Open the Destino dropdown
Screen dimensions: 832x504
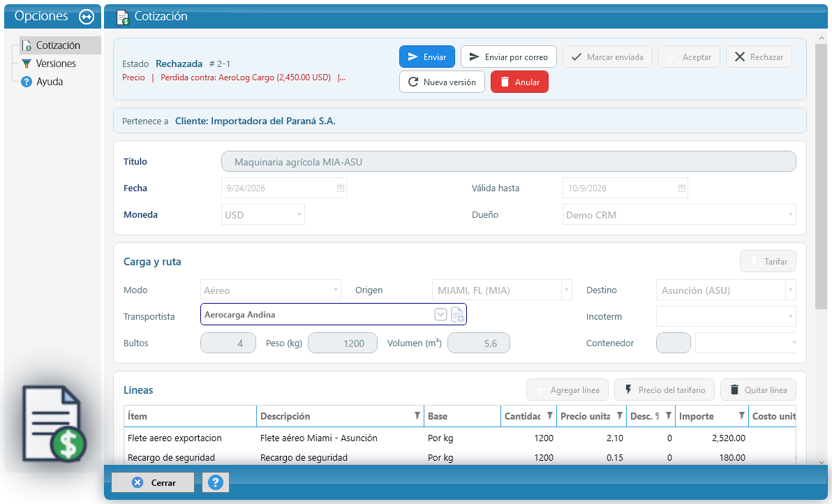click(791, 290)
